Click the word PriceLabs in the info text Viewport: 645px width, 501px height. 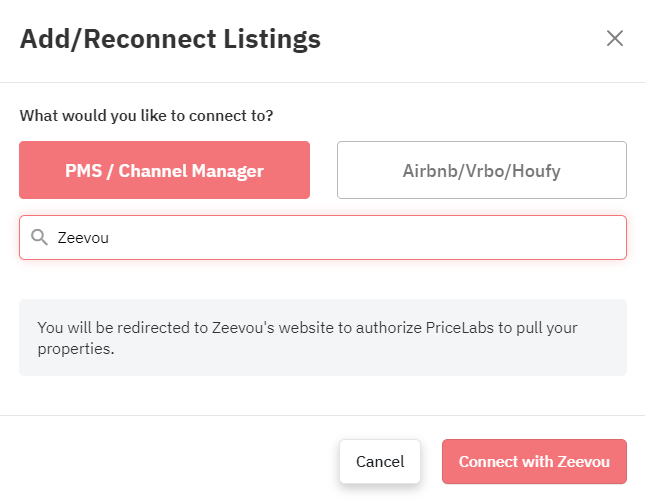coord(459,328)
